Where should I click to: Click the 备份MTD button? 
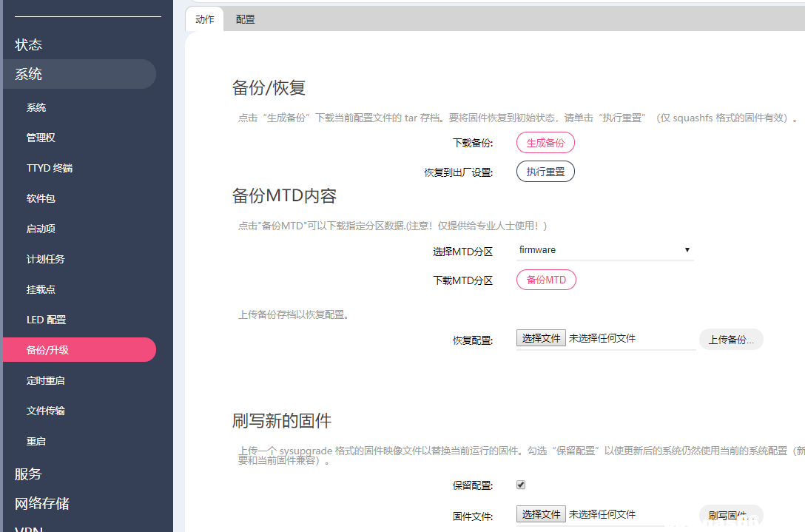pyautogui.click(x=546, y=279)
